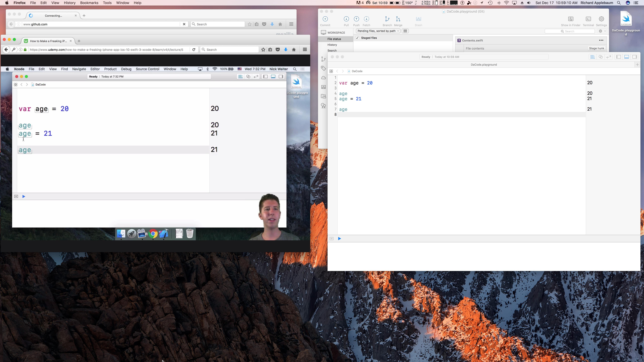Toggle the navigator left panel button
644x362 pixels.
tap(618, 57)
